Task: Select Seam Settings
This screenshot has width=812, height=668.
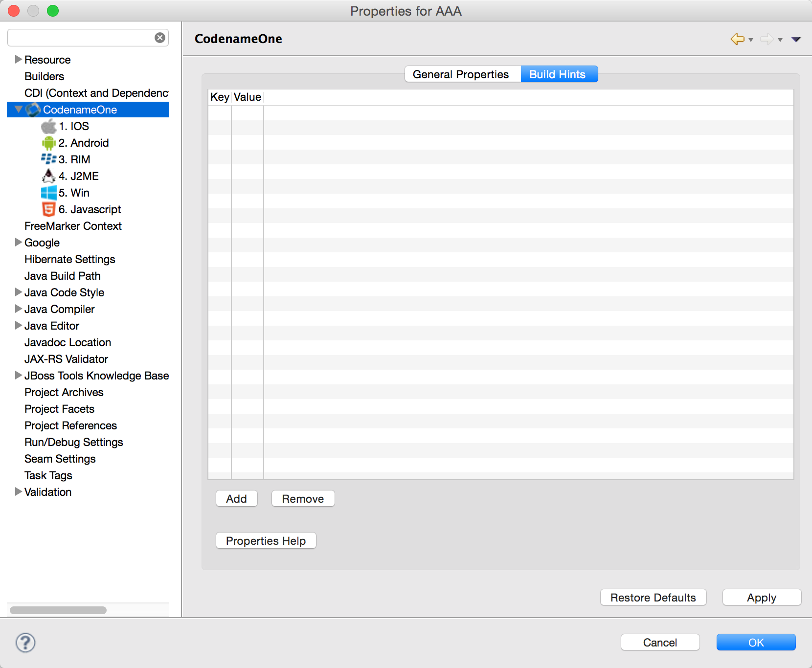Action: (x=60, y=459)
